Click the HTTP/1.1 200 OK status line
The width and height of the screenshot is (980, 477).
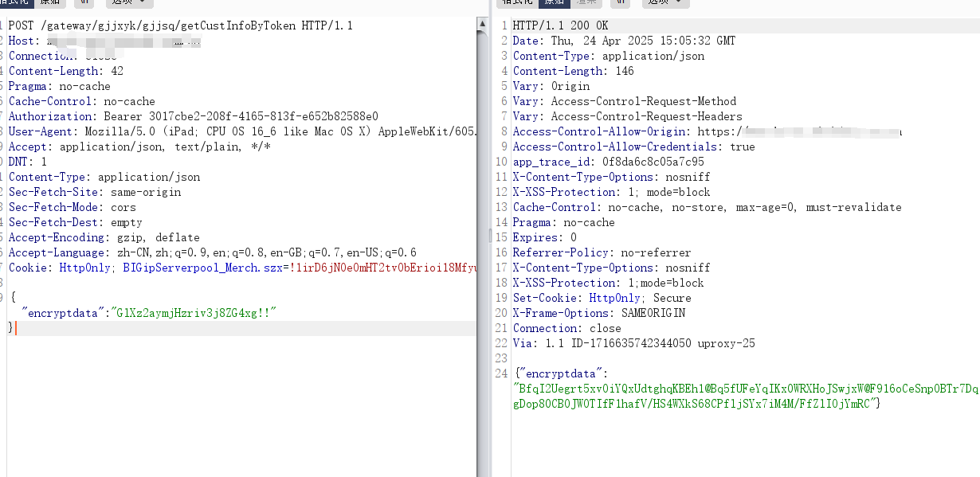point(560,25)
